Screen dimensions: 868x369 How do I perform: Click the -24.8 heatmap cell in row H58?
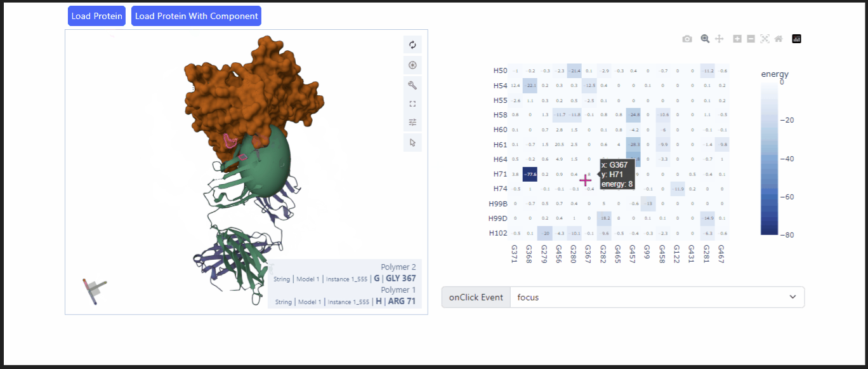tap(633, 115)
